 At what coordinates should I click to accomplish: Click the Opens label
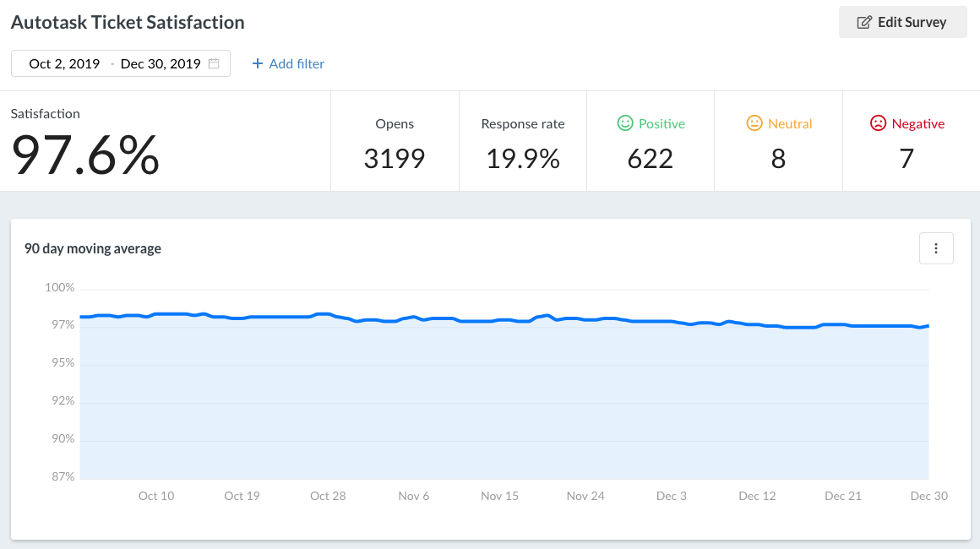395,123
